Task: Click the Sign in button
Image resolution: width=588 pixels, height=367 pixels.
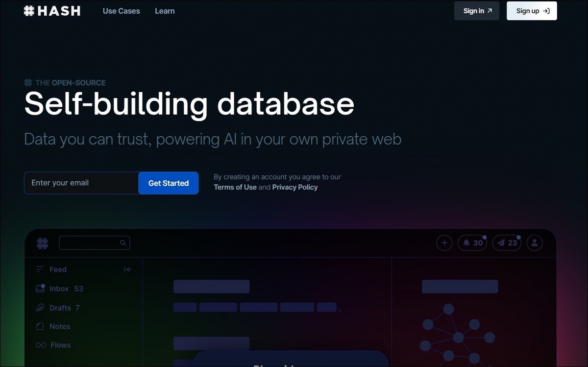Action: click(477, 11)
